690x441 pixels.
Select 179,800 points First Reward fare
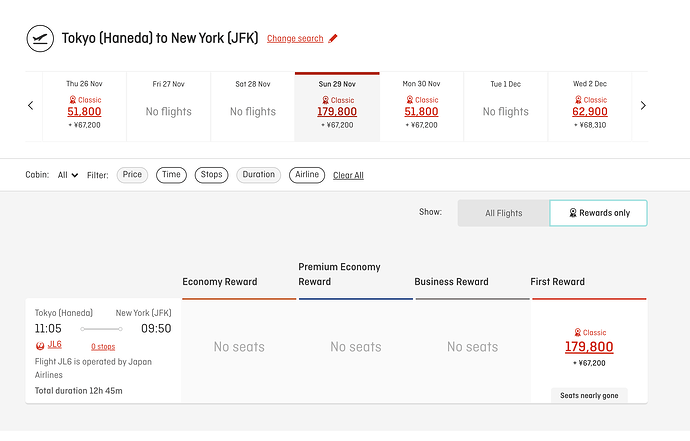coord(589,347)
